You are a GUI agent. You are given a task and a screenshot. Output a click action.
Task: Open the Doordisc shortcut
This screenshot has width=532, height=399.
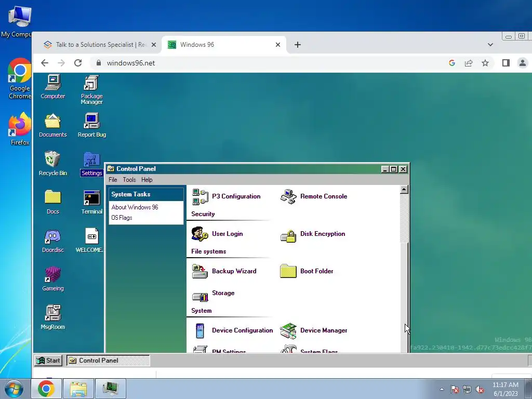(x=52, y=241)
